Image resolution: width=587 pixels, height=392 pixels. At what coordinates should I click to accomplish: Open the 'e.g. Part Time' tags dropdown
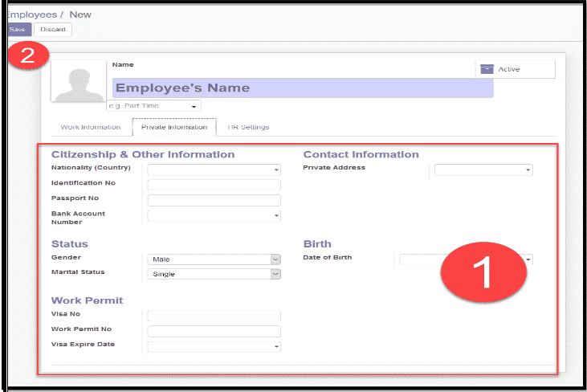(154, 106)
